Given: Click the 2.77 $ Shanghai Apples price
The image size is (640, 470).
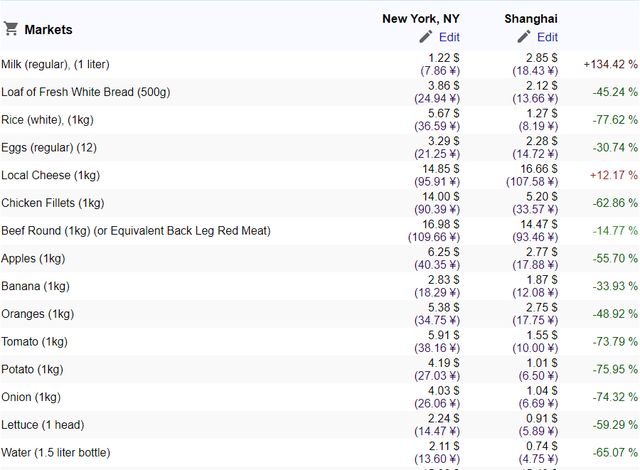Looking at the screenshot, I should pyautogui.click(x=542, y=252).
